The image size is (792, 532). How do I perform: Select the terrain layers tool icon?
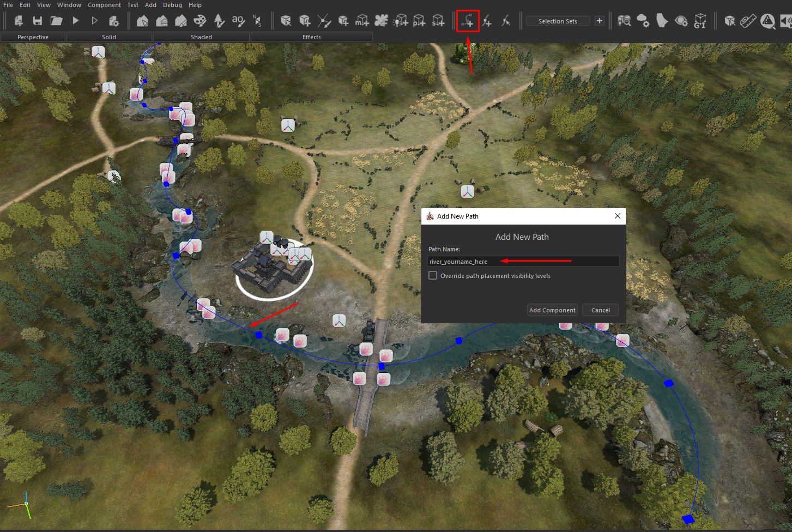(x=162, y=21)
